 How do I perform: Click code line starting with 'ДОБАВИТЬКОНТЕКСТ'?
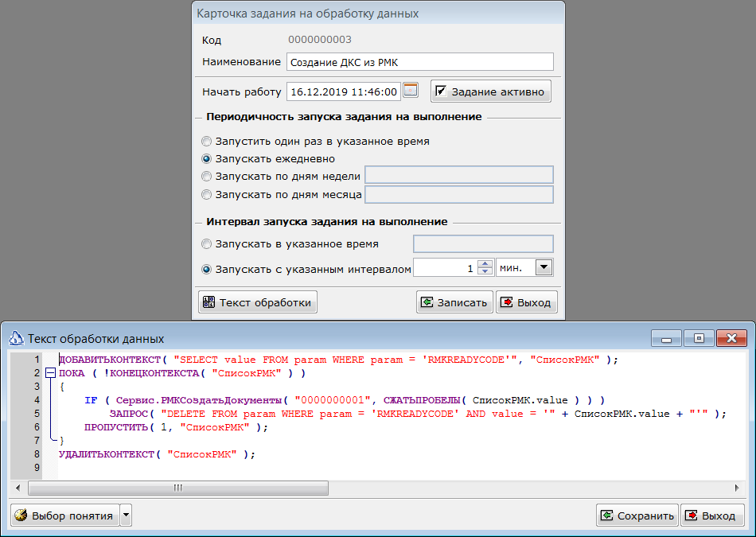338,360
